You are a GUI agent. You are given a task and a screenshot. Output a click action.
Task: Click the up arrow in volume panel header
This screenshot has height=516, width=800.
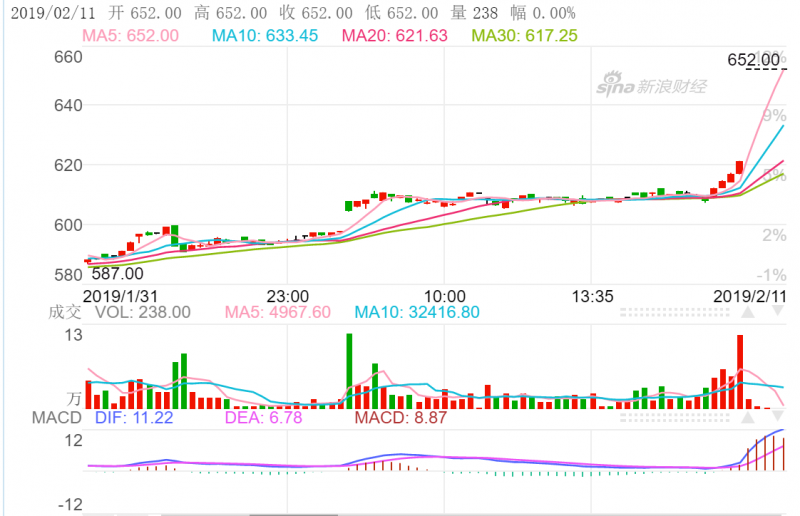point(747,312)
